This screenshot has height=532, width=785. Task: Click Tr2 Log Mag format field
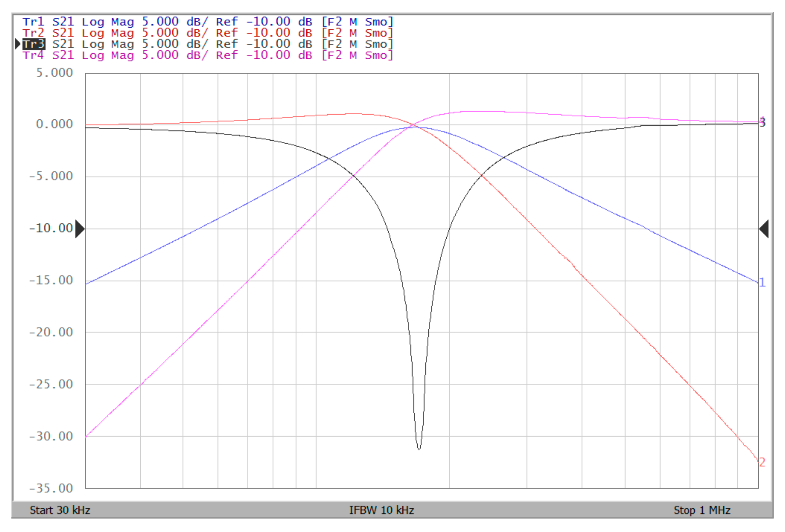[x=108, y=33]
